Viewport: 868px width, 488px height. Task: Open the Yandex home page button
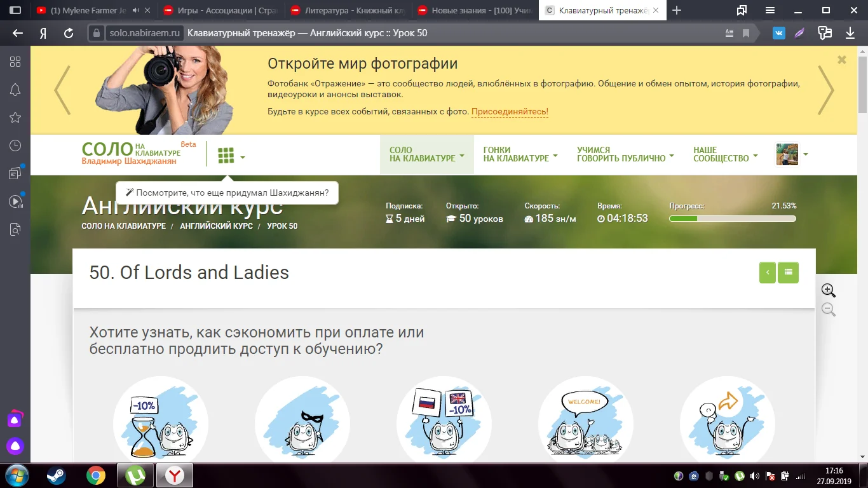[x=43, y=33]
